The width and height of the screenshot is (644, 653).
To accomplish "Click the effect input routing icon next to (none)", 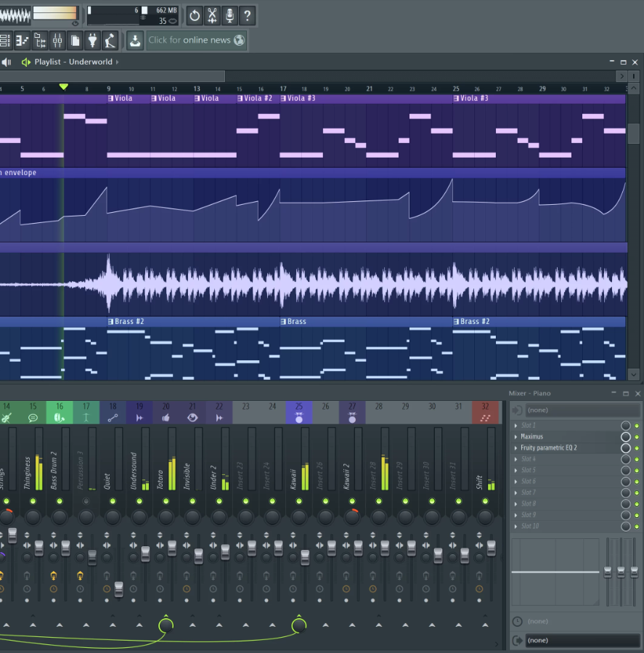I will [x=517, y=410].
